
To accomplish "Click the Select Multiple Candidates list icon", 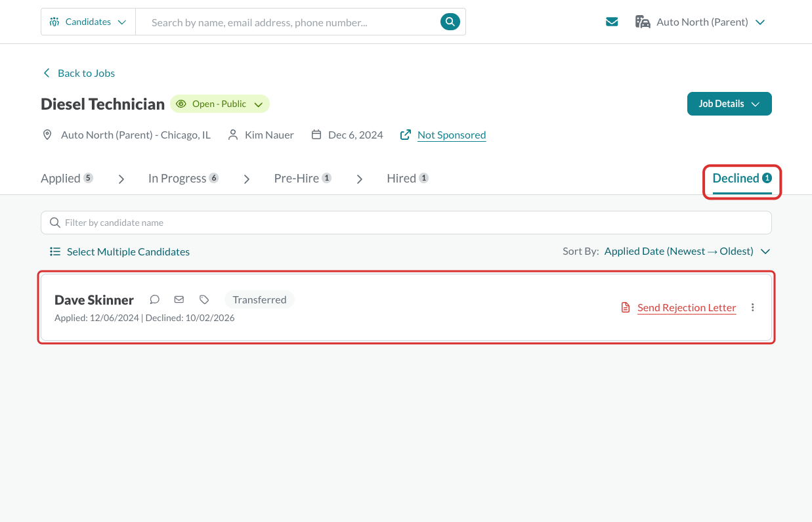I will (55, 251).
